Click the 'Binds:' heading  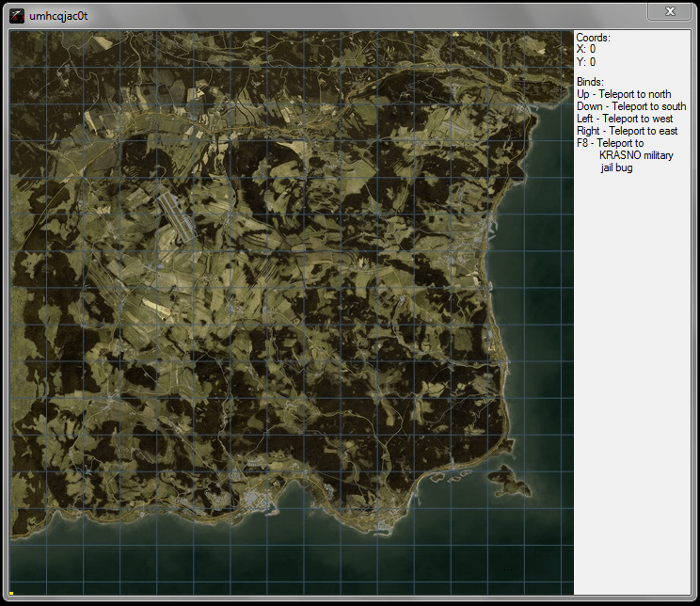pyautogui.click(x=590, y=82)
